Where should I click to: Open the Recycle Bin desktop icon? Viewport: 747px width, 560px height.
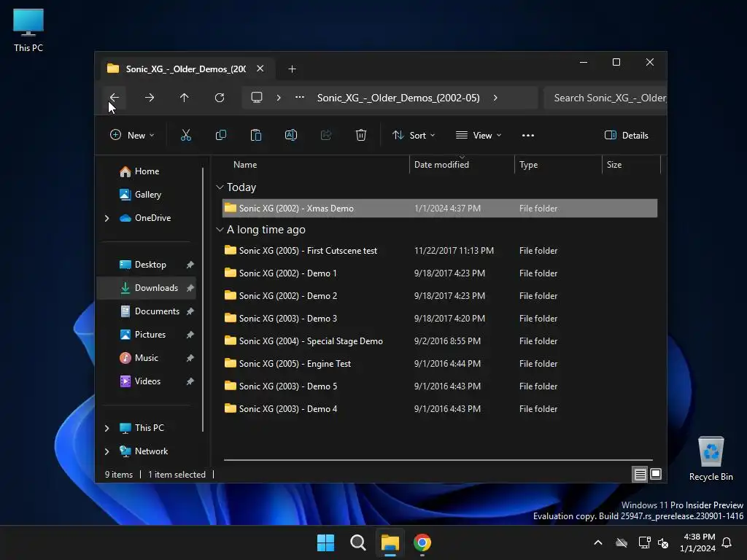tap(711, 458)
